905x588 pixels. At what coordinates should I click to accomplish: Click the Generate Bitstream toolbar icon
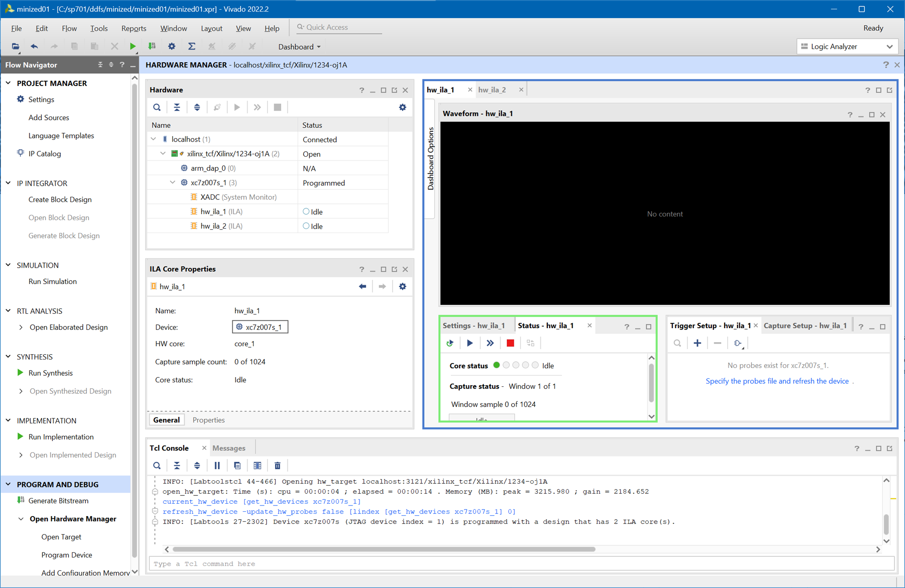point(152,46)
